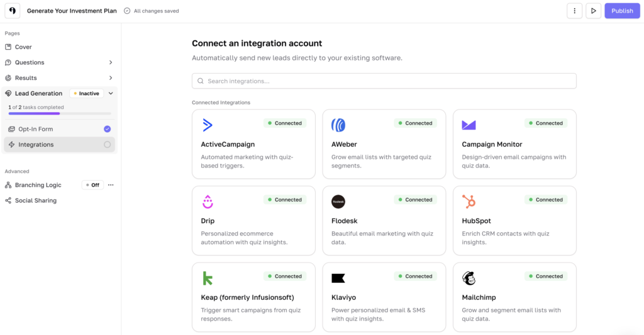Click the app logo in the top-left corner
The width and height of the screenshot is (644, 335).
coord(13,11)
